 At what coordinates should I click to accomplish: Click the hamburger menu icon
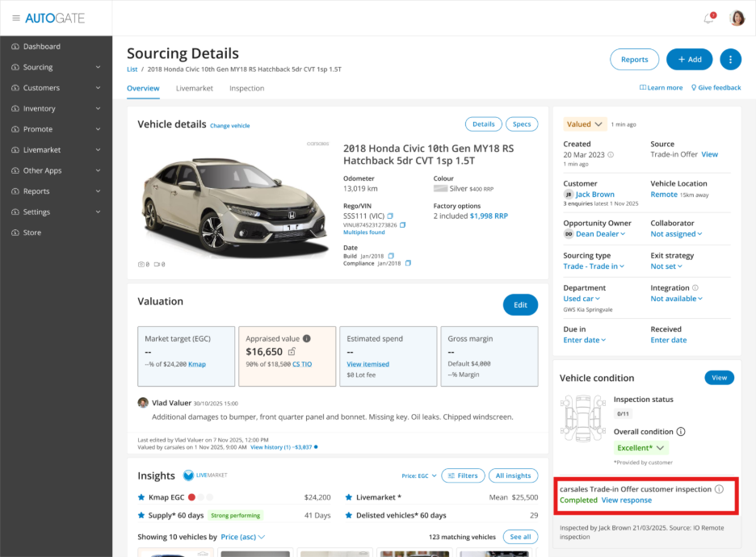15,18
